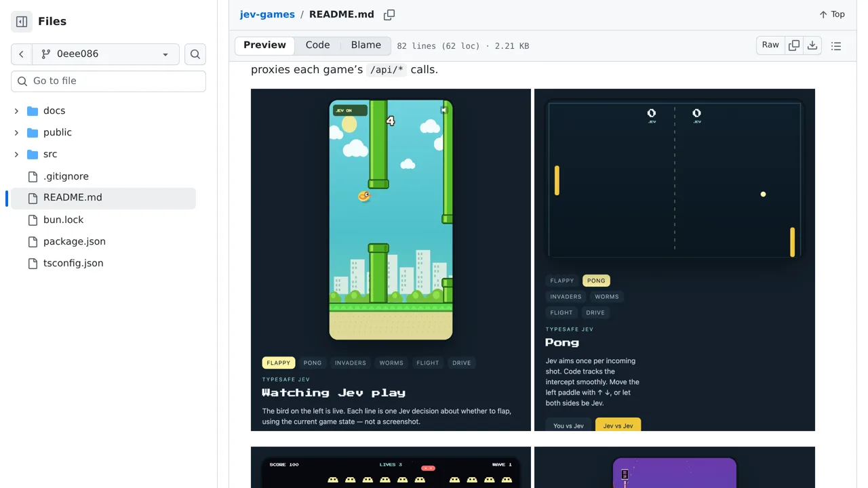Click the search files magnifier button
This screenshot has width=868, height=488.
(x=195, y=54)
